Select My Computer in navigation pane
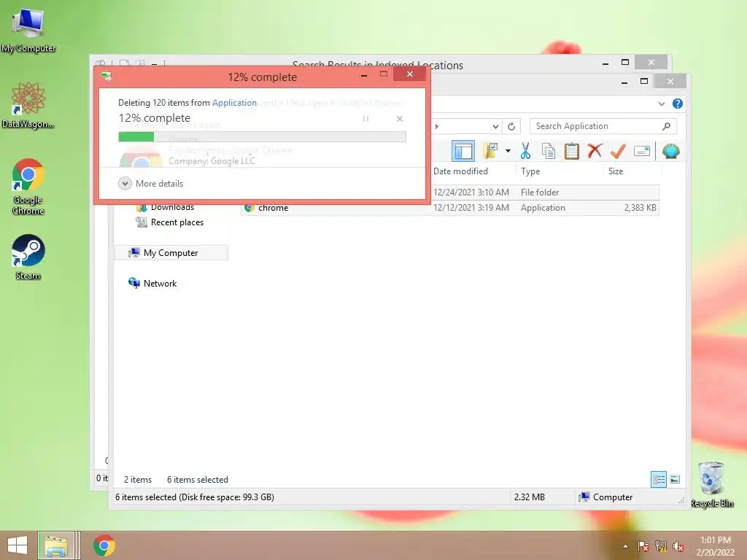747x560 pixels. [x=171, y=253]
